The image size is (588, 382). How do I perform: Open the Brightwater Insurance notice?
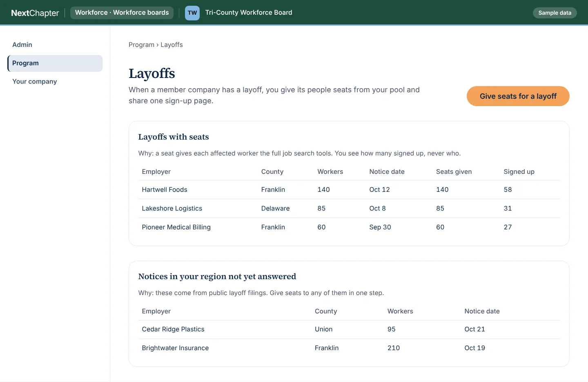click(349, 348)
